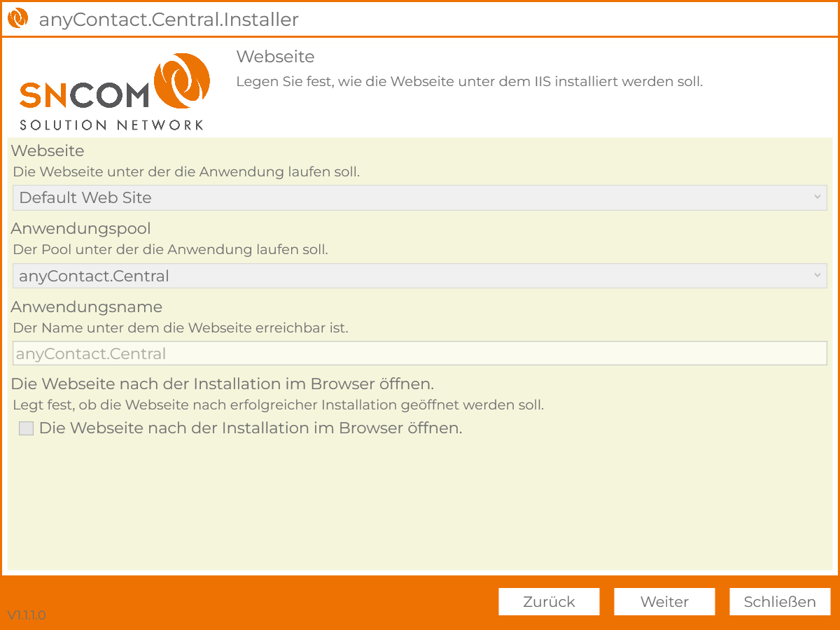Viewport: 840px width, 630px height.
Task: Click the 'Legen Sie fest' IIS description text
Action: pos(469,81)
